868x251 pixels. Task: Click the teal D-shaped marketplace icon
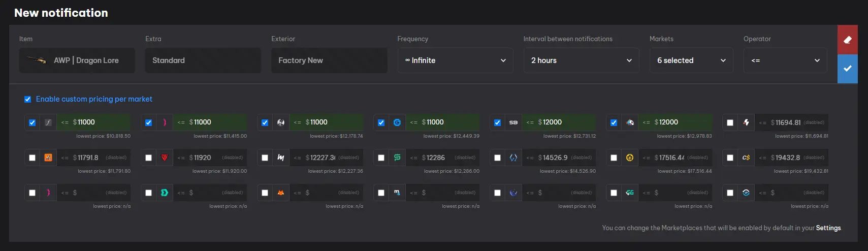(165, 193)
